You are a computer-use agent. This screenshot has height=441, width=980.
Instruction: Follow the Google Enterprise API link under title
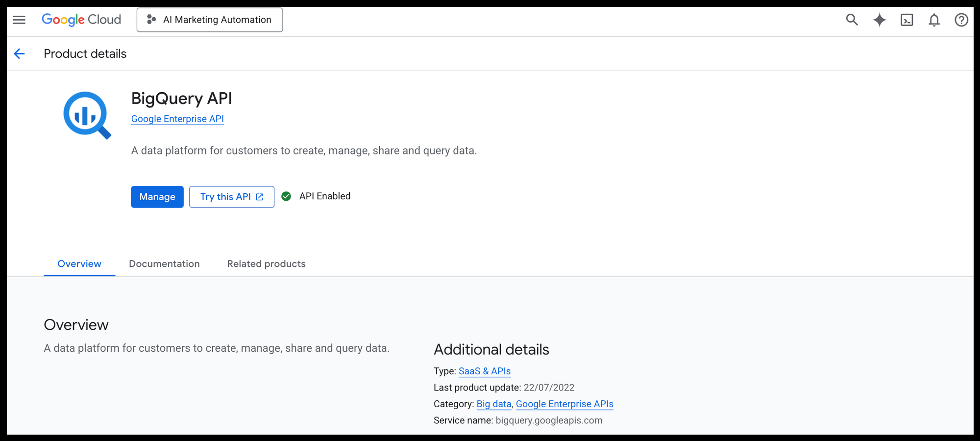click(x=177, y=119)
